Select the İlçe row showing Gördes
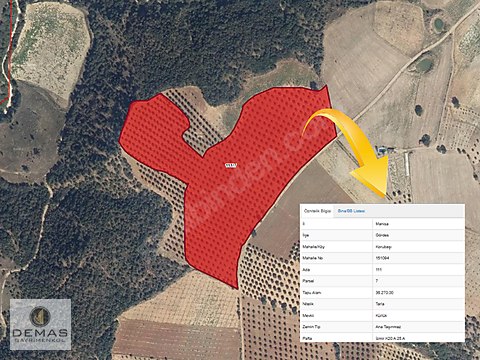Viewport: 480px width, 360px height. coord(382,235)
